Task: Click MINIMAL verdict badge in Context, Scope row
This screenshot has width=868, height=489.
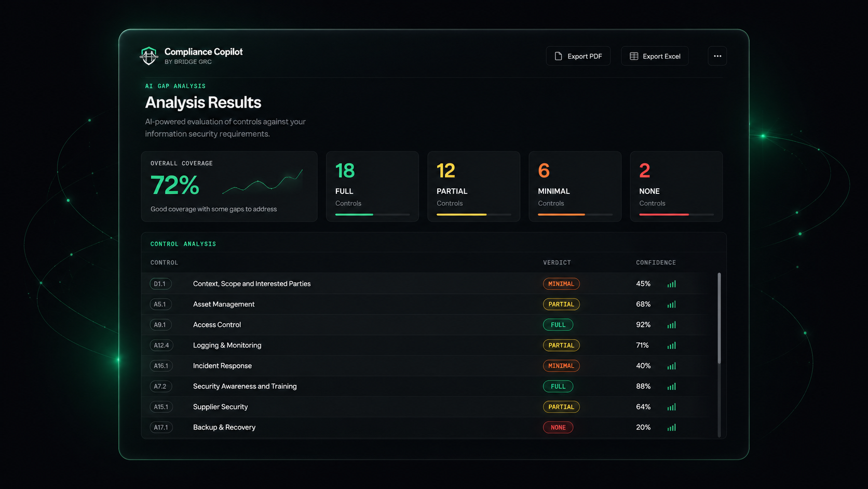Action: (x=561, y=284)
